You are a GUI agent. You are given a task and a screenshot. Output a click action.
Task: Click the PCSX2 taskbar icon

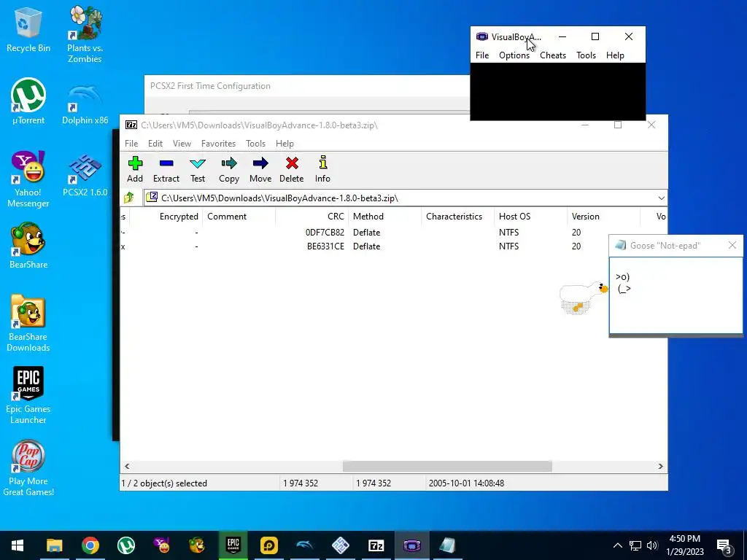(x=340, y=545)
